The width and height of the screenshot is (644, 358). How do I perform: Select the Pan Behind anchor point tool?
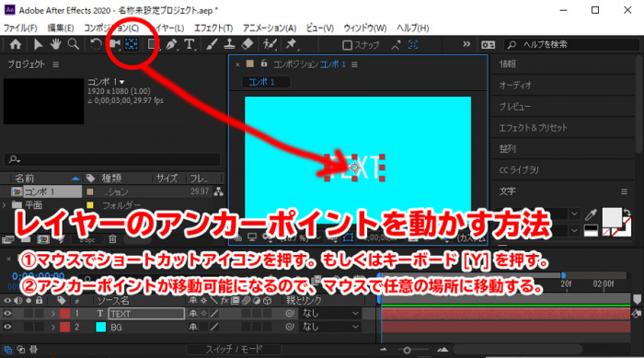coord(132,44)
